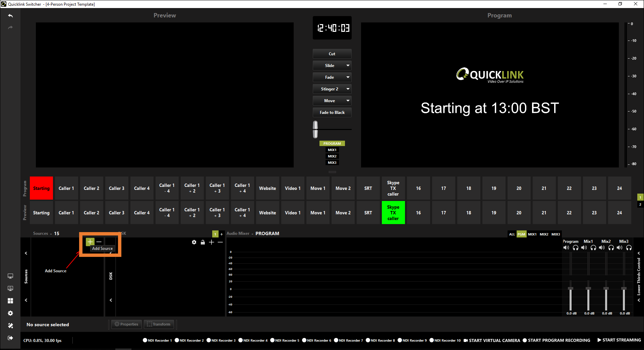
Task: Click the exit icon at sidebar bottom
Action: point(10,338)
